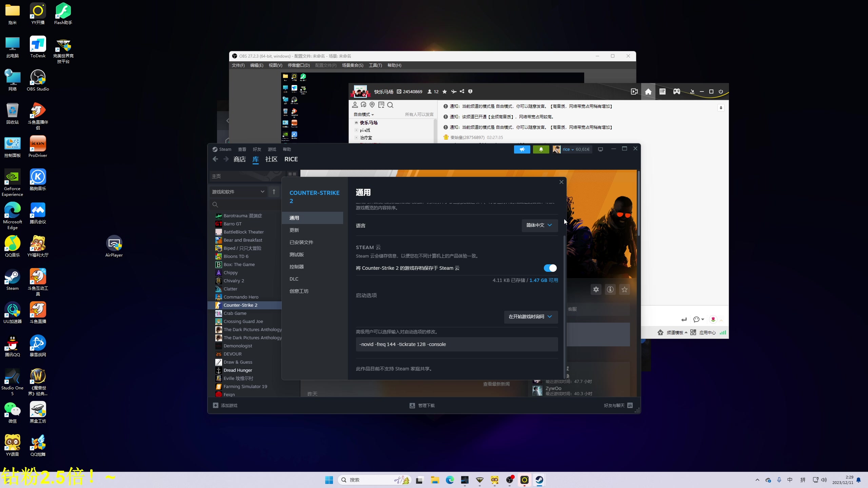Click Steam icon in taskbar
The height and width of the screenshot is (488, 868).
click(x=539, y=480)
